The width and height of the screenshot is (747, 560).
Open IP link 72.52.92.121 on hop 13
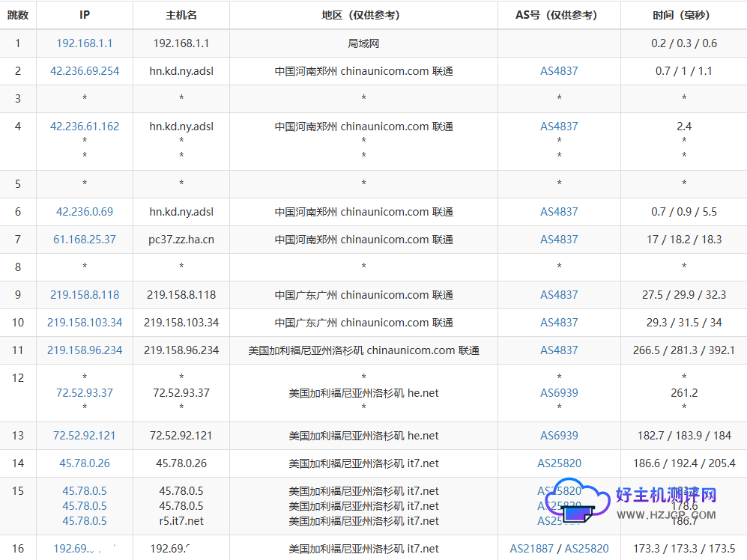pos(84,435)
